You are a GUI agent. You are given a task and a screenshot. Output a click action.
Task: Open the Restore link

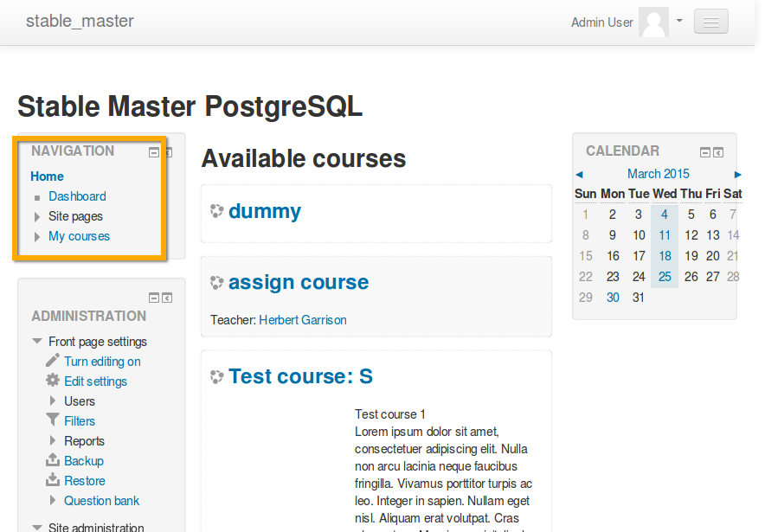tap(85, 481)
